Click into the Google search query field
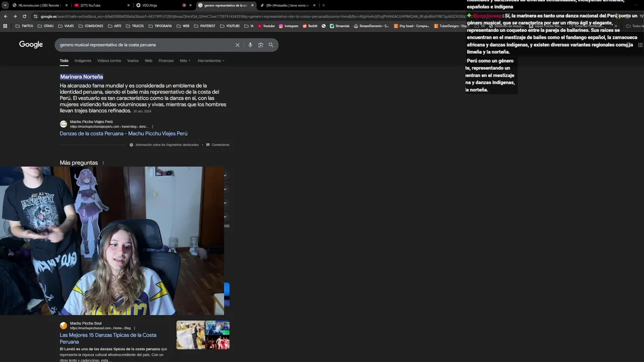The image size is (644, 362). click(146, 45)
